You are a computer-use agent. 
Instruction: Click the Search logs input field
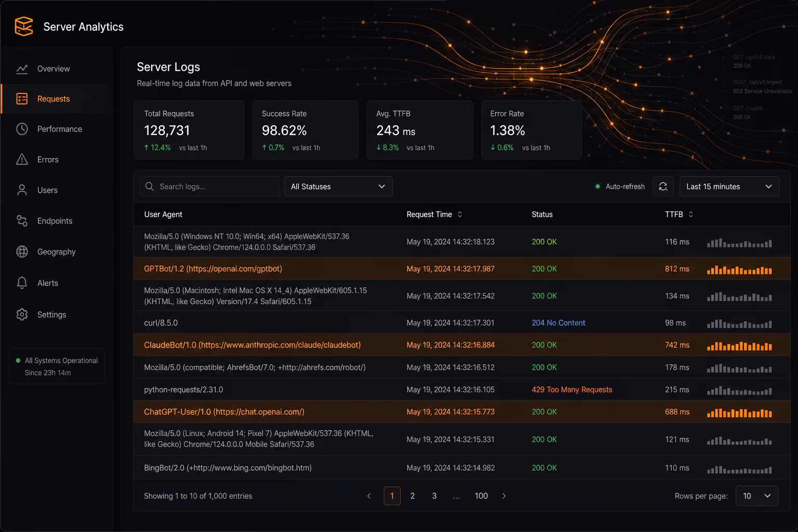[x=209, y=187]
